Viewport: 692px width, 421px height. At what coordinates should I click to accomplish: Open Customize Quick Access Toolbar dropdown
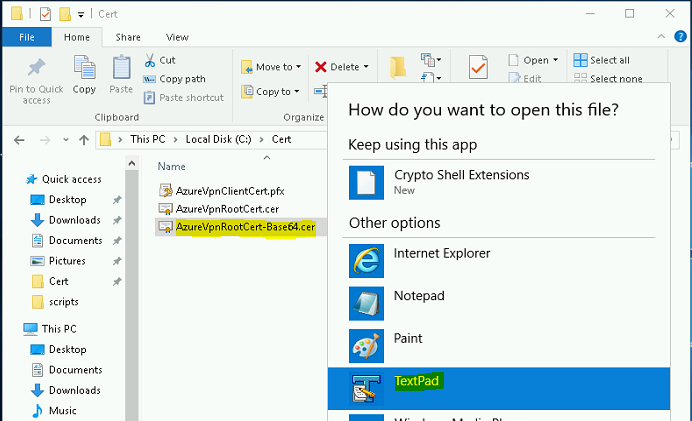81,15
